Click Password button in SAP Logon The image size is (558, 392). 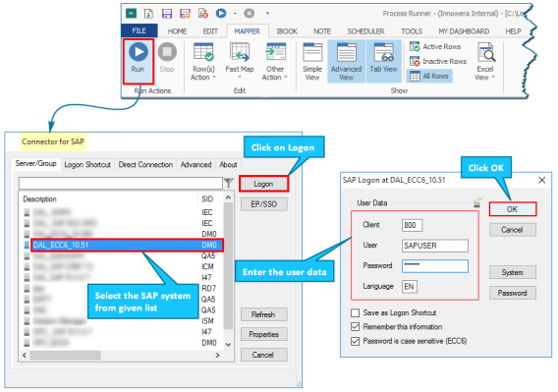point(513,293)
